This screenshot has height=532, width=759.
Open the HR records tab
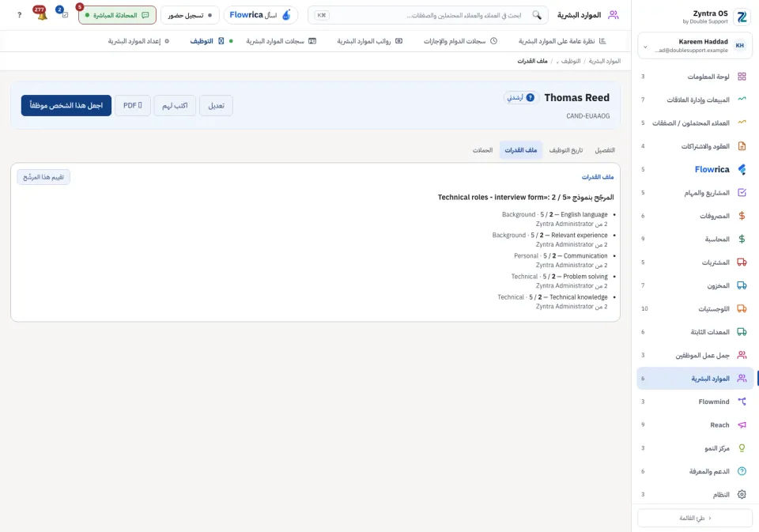281,41
